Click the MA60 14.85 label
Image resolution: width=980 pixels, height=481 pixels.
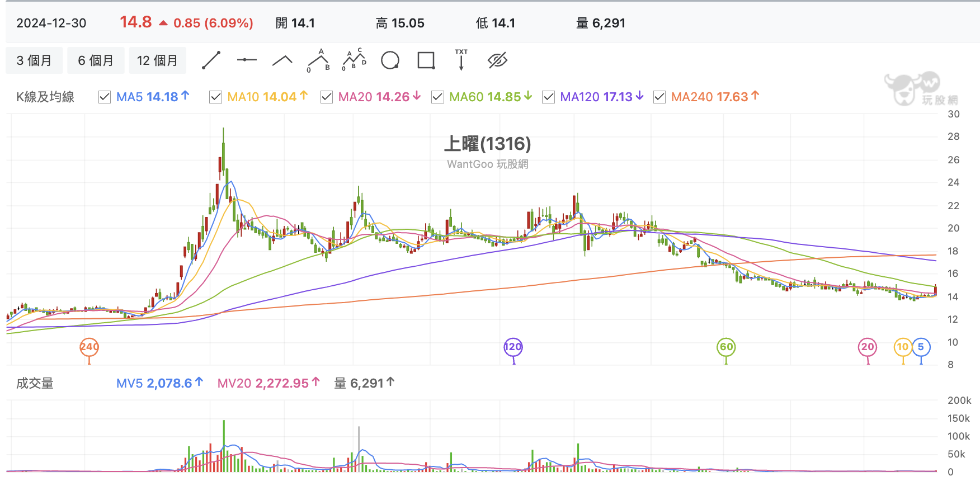491,97
